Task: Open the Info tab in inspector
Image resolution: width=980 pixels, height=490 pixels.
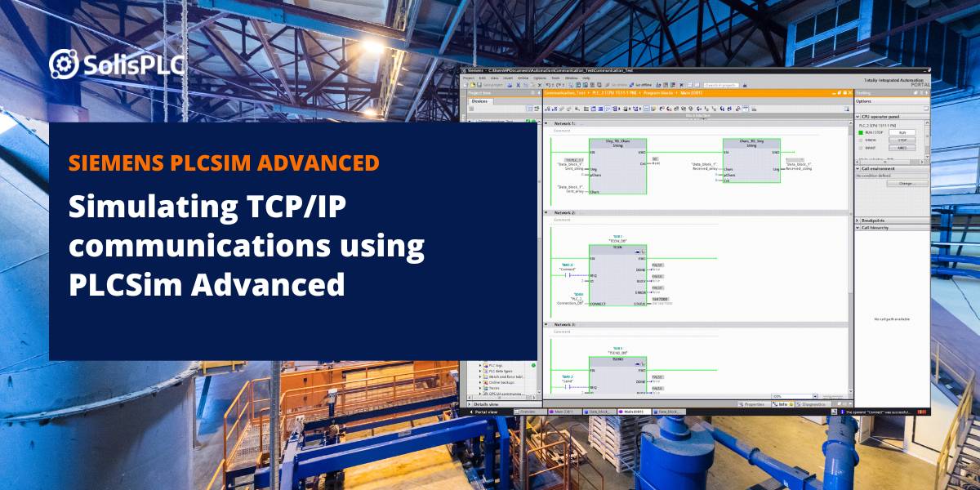Action: [782, 404]
